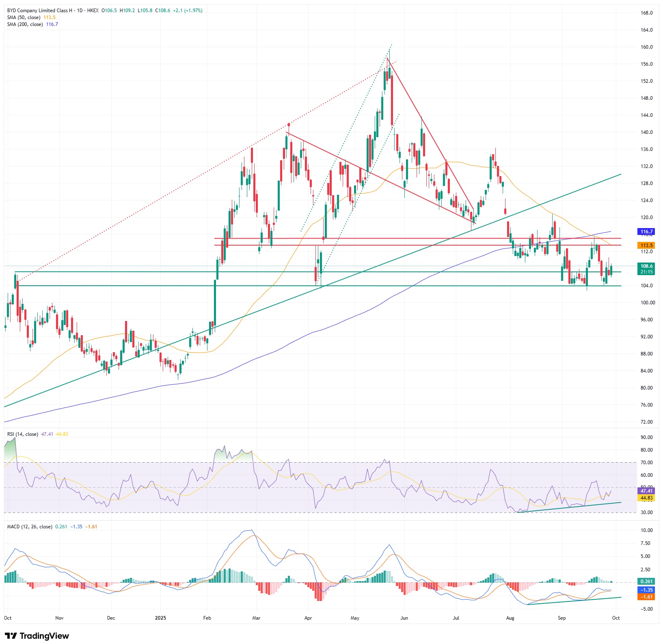The image size is (663, 644).
Task: Click the open value O106.5
Action: point(109,11)
